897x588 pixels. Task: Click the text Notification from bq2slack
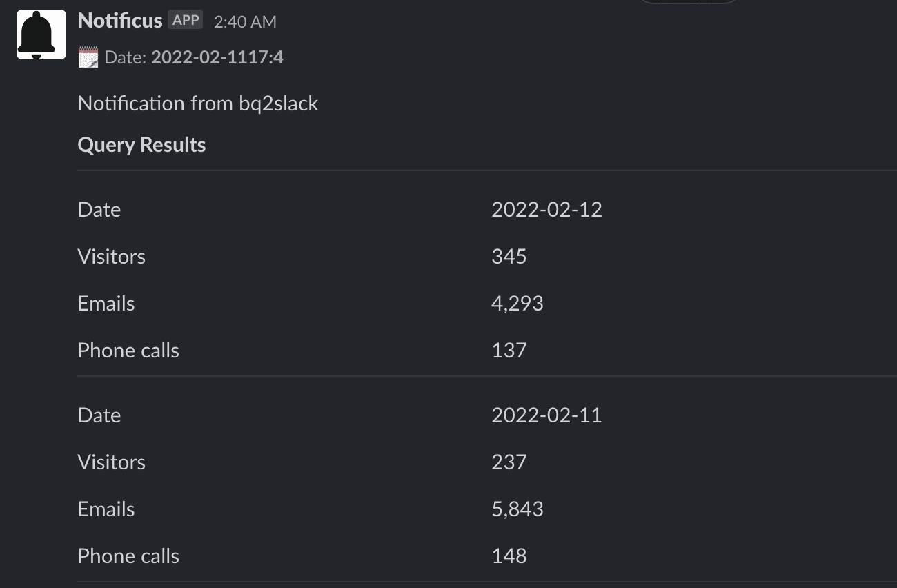198,103
